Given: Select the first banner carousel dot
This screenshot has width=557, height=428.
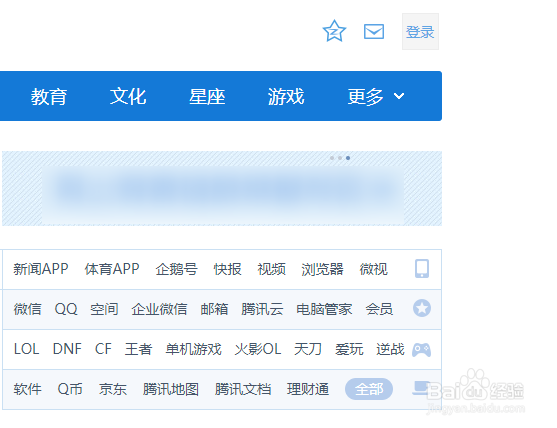Looking at the screenshot, I should tap(332, 158).
